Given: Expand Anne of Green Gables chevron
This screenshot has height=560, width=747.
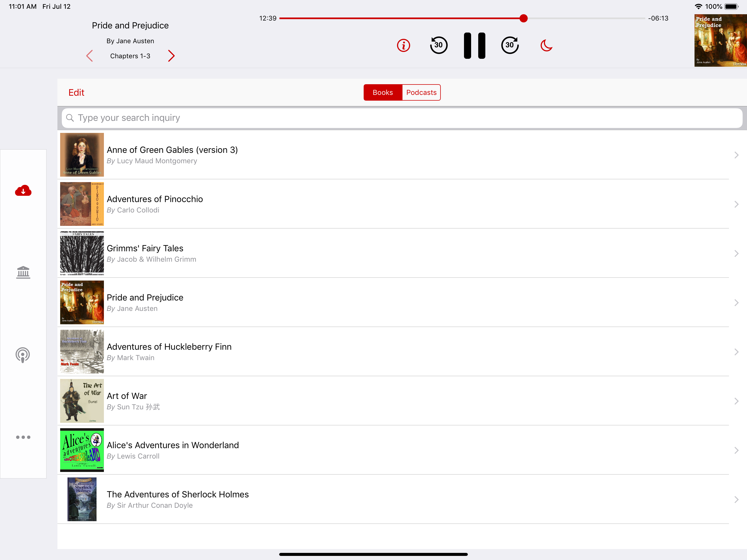Looking at the screenshot, I should click(x=736, y=155).
